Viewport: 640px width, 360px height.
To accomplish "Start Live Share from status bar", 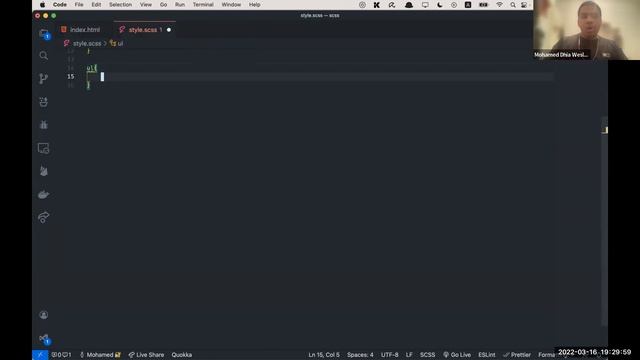I will 146,355.
